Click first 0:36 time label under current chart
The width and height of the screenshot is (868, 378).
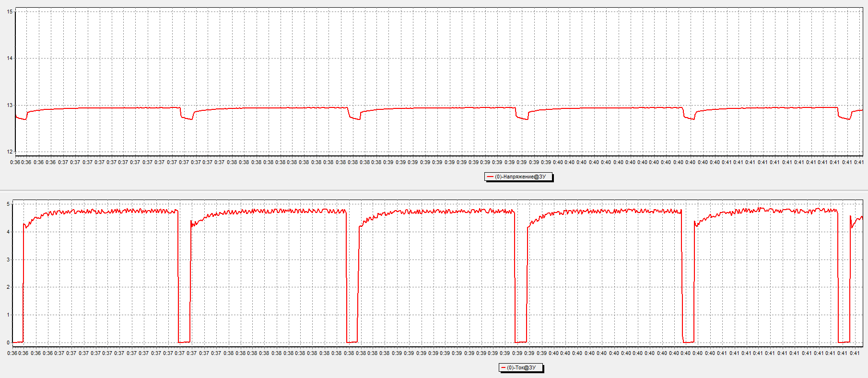[x=12, y=353]
